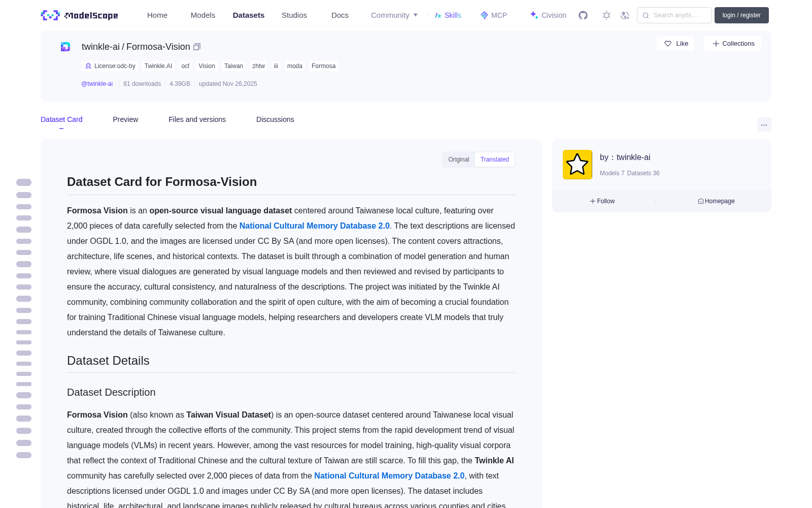Open the MCP navigation link
The height and width of the screenshot is (508, 812).
point(494,15)
